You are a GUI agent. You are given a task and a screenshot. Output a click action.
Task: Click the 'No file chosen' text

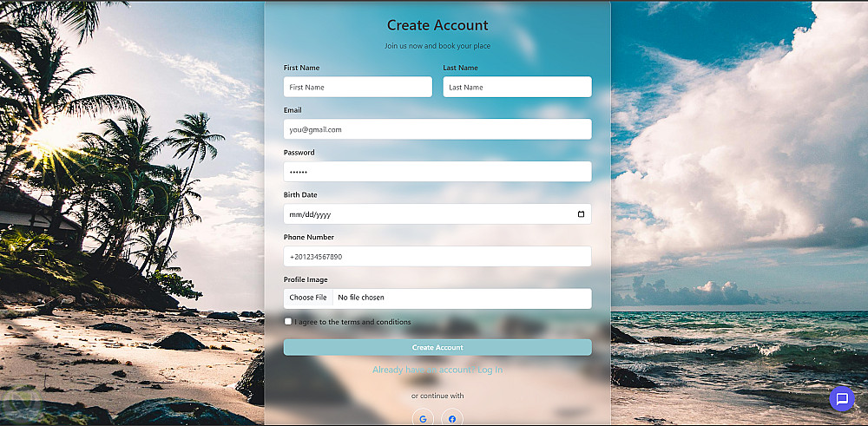361,298
